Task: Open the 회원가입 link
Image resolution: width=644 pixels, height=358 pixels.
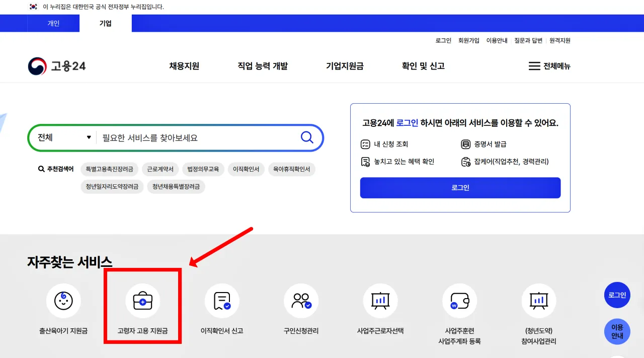Action: coord(468,40)
